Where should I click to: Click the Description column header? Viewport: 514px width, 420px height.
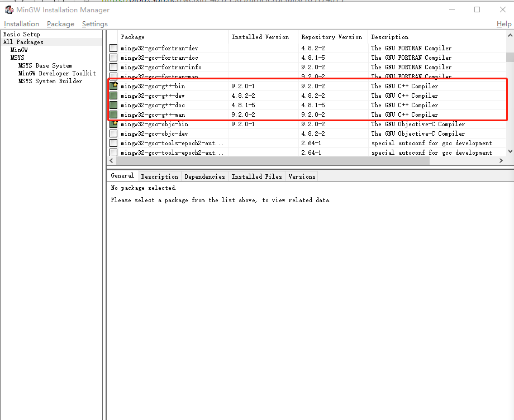[x=437, y=37]
